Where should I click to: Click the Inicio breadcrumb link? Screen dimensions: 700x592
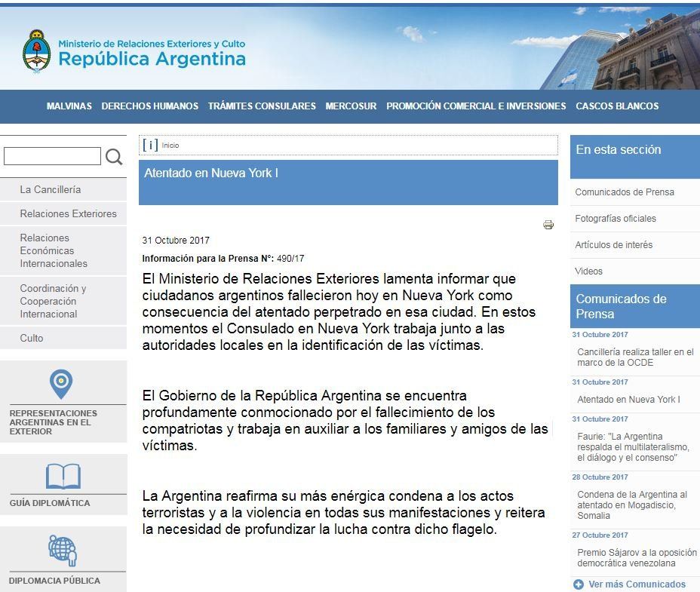click(x=170, y=146)
